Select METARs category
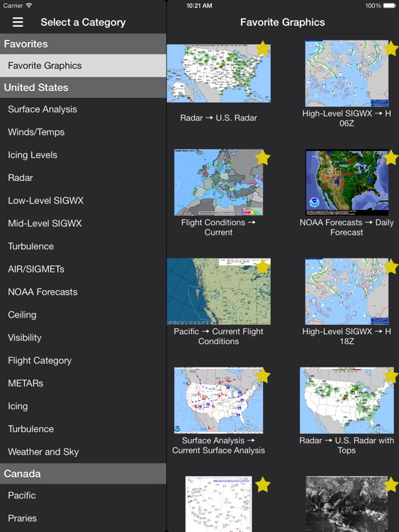The width and height of the screenshot is (399, 532). point(83,383)
